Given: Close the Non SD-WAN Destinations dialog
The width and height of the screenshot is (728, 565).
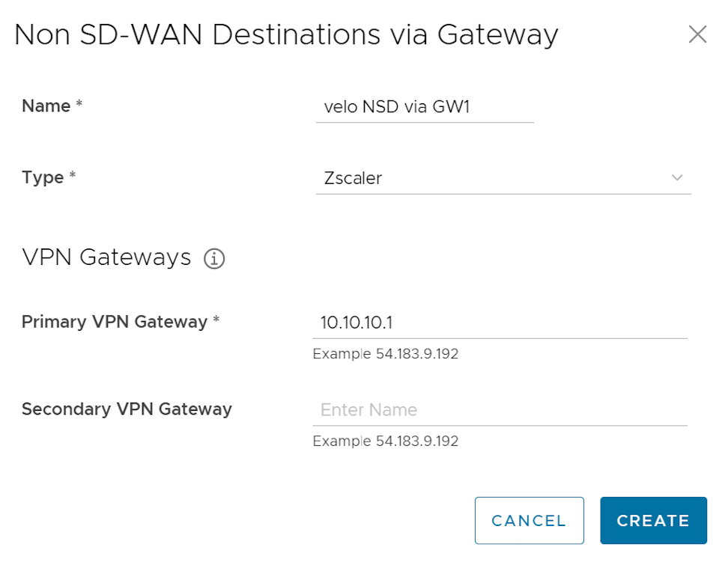Looking at the screenshot, I should [697, 35].
